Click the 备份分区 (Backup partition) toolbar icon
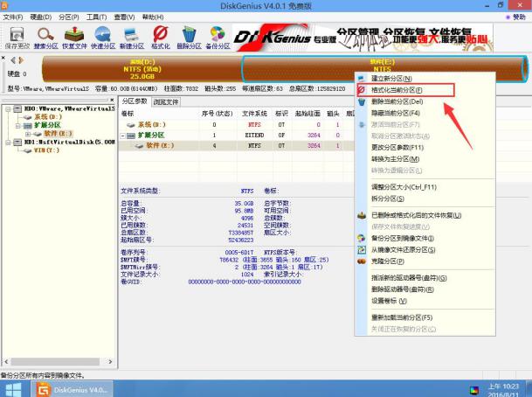Screen dimensions: 532x397 (x=218, y=38)
